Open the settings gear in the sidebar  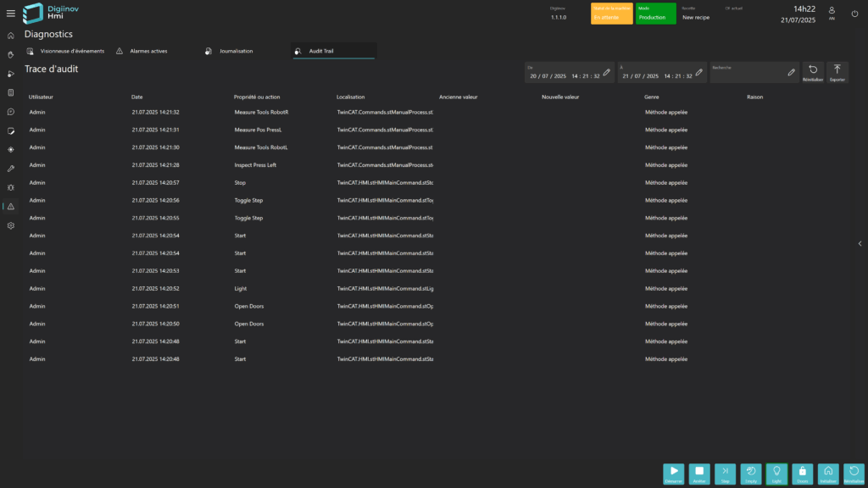pyautogui.click(x=10, y=225)
